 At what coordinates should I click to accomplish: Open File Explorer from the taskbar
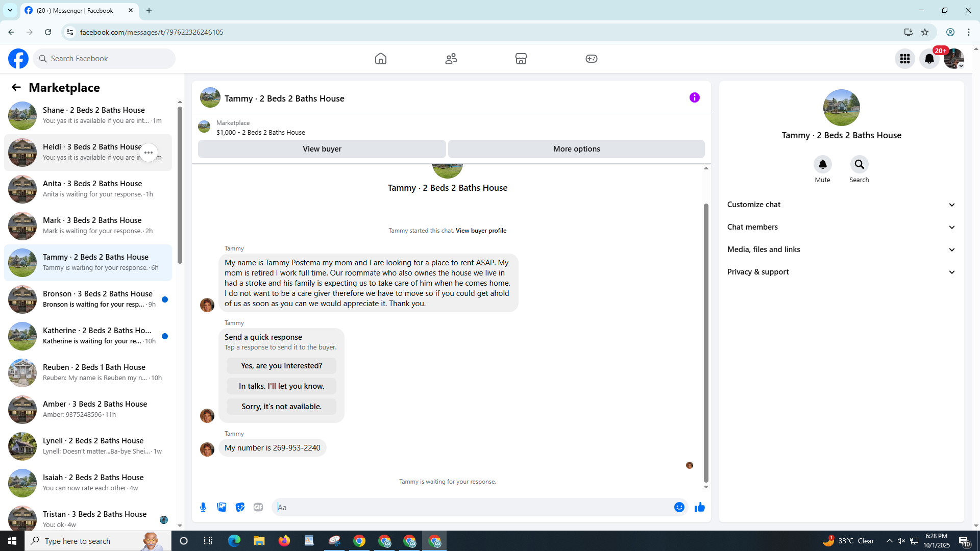[x=259, y=541]
